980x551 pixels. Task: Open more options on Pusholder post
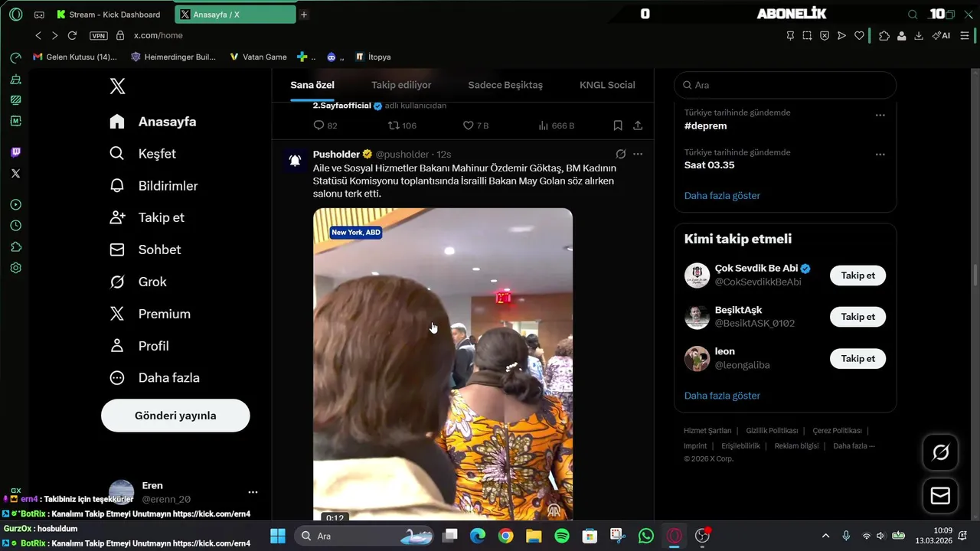coord(638,154)
